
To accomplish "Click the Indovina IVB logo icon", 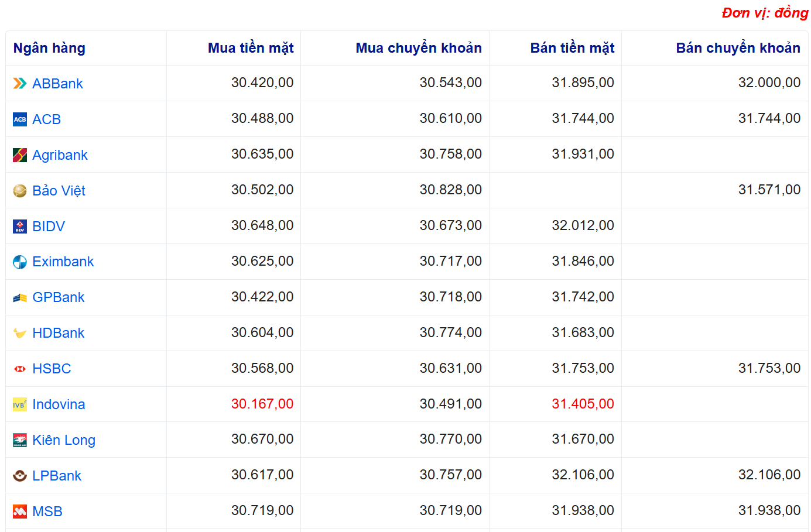I will pyautogui.click(x=20, y=404).
